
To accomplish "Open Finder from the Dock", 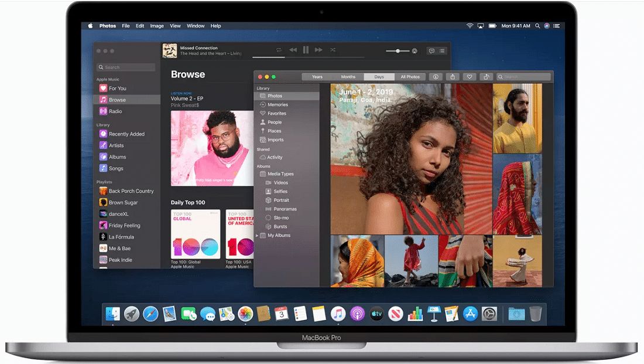I will click(x=112, y=314).
